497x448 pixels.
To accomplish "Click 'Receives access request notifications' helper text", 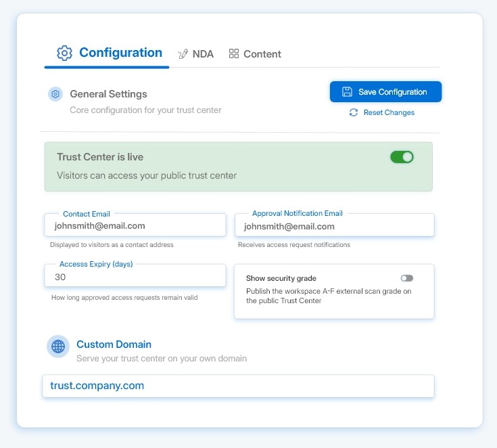I will (x=294, y=244).
